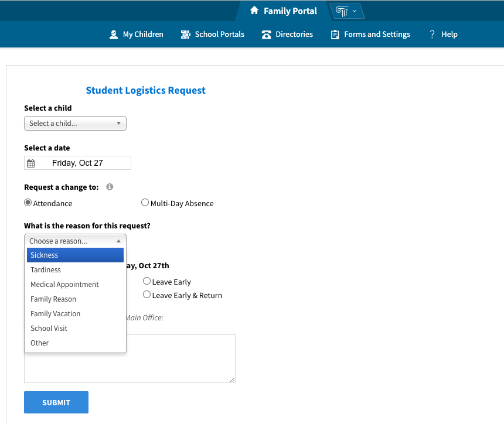Click the Friday, Oct 27 date field
The width and height of the screenshot is (504, 424).
pyautogui.click(x=77, y=163)
